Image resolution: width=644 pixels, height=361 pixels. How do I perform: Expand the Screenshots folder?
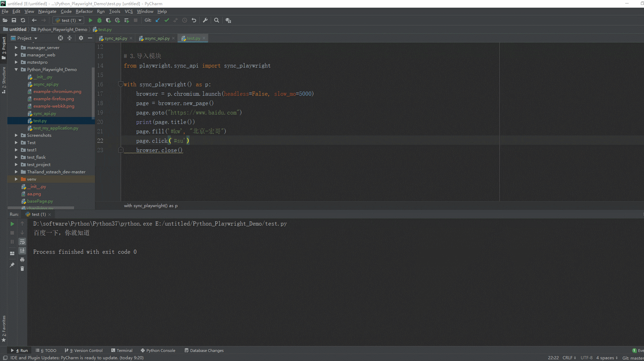click(16, 135)
